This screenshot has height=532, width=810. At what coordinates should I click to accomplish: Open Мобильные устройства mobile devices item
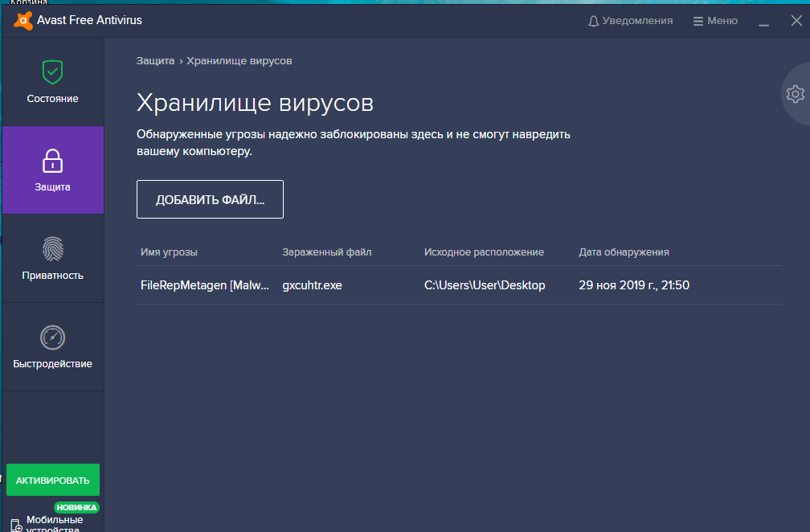[x=55, y=524]
